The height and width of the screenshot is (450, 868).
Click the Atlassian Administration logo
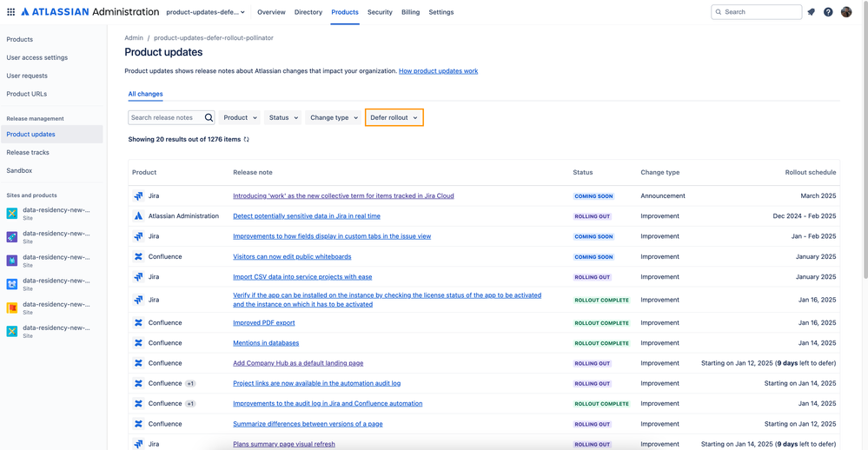point(90,11)
